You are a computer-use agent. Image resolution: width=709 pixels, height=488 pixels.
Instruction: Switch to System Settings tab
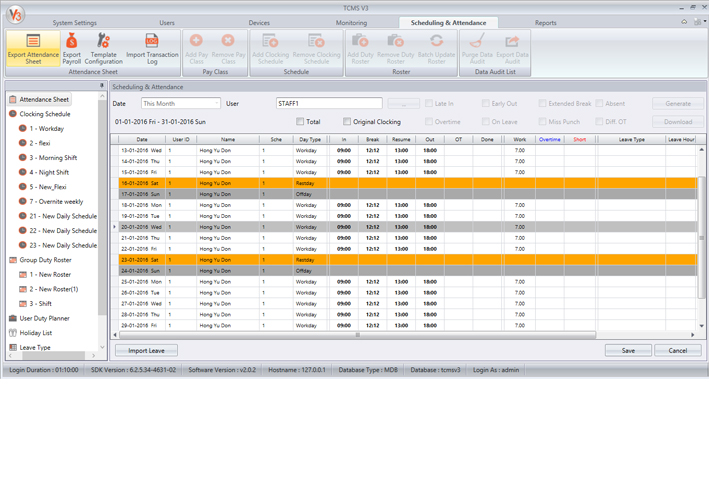coord(75,23)
